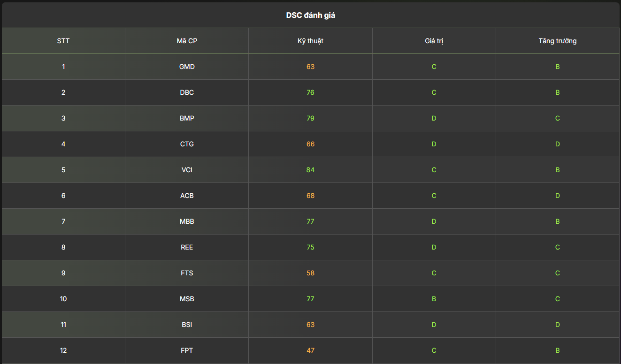621x364 pixels.
Task: Select the FTS stock code
Action: click(187, 273)
